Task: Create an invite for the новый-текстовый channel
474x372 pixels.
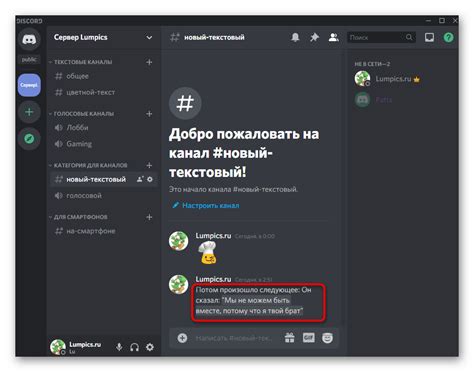Action: (140, 179)
